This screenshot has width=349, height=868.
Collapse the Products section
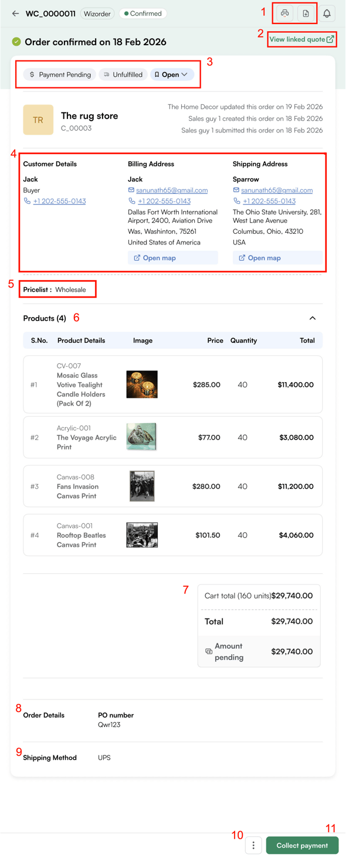click(x=313, y=318)
